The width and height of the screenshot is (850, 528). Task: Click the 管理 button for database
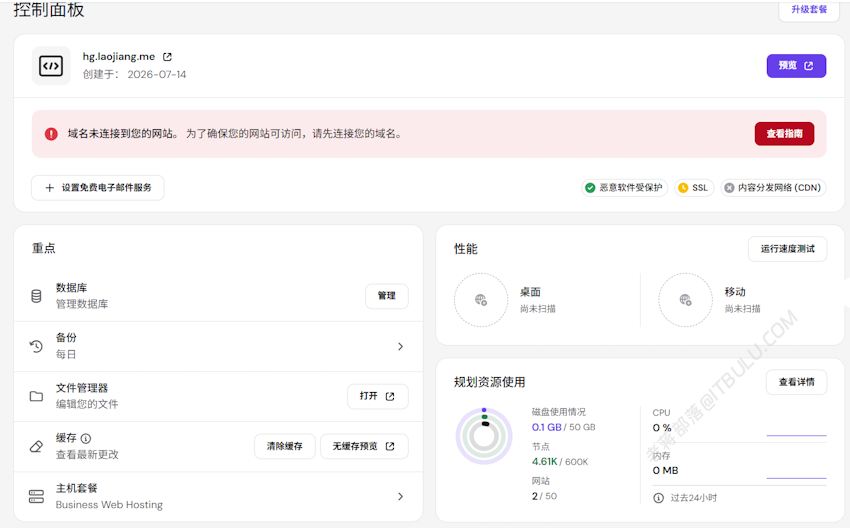pos(387,296)
